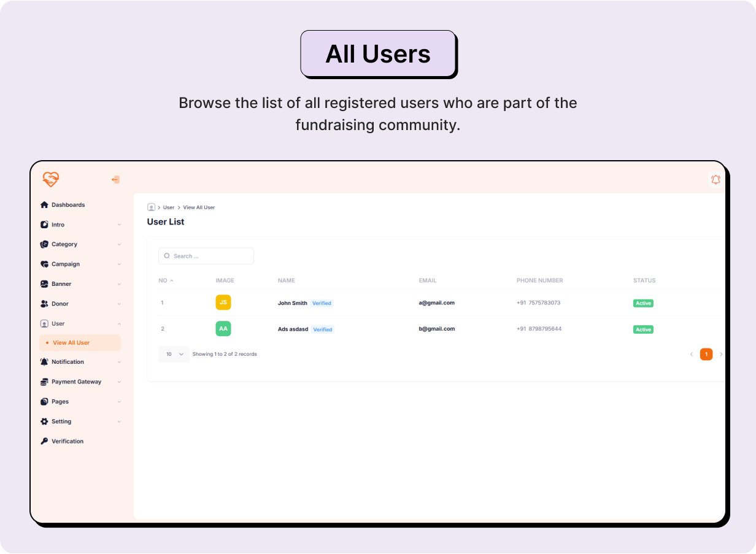Click the user icon in breadcrumb

tap(151, 207)
